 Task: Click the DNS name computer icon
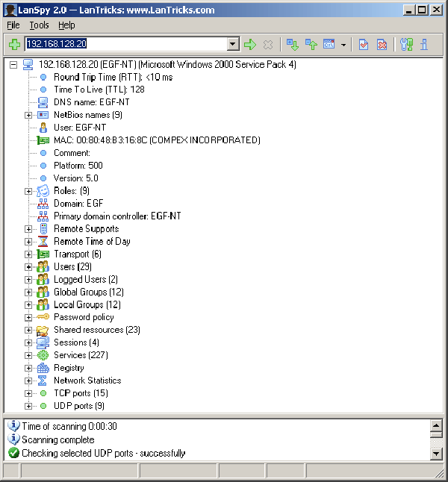(x=43, y=102)
